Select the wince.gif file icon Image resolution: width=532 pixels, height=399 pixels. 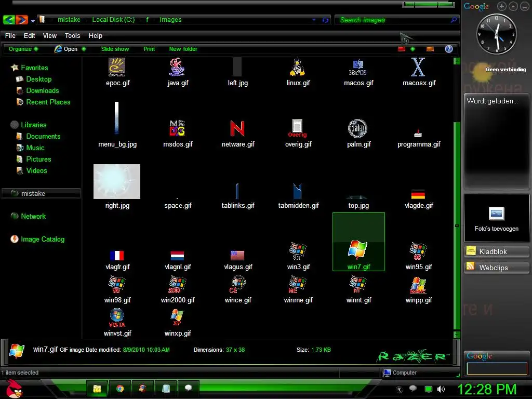click(237, 285)
